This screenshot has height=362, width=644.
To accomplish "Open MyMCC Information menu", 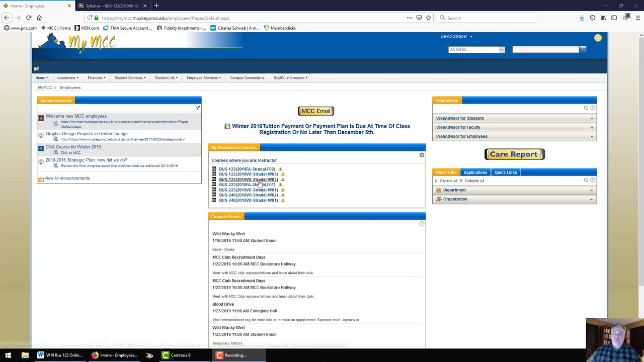I will [290, 78].
